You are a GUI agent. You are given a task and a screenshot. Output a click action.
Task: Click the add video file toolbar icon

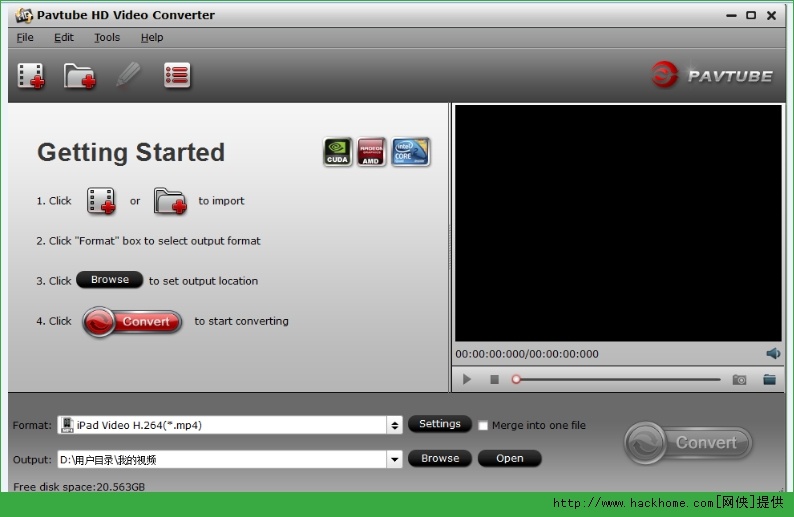click(x=32, y=76)
